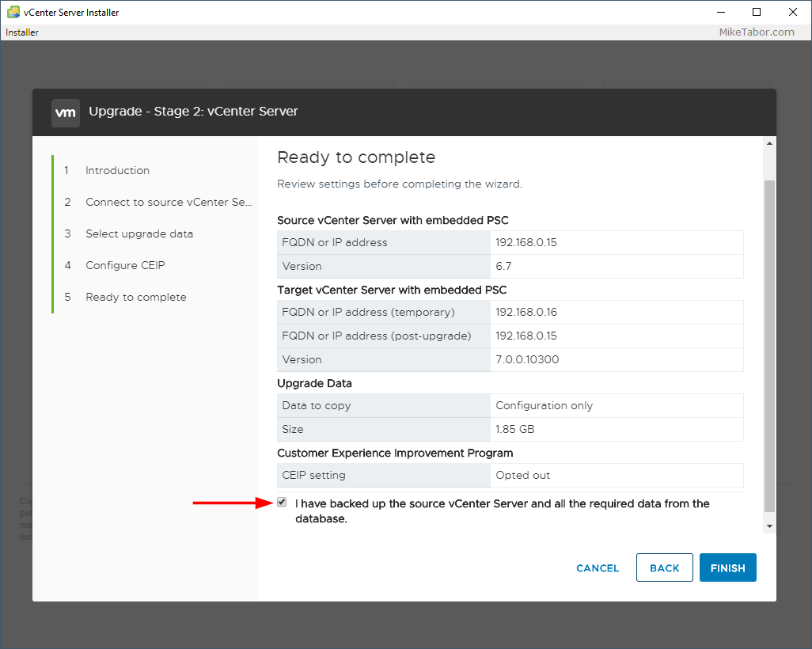Screen dimensions: 812x649
Task: Maximize the vCenter Server Installer window
Action: tap(757, 12)
